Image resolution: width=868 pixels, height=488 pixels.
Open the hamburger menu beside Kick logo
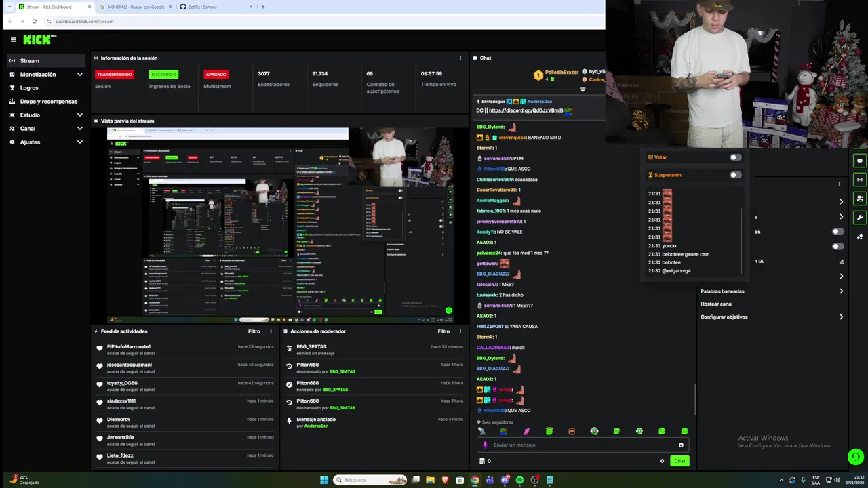pyautogui.click(x=13, y=40)
